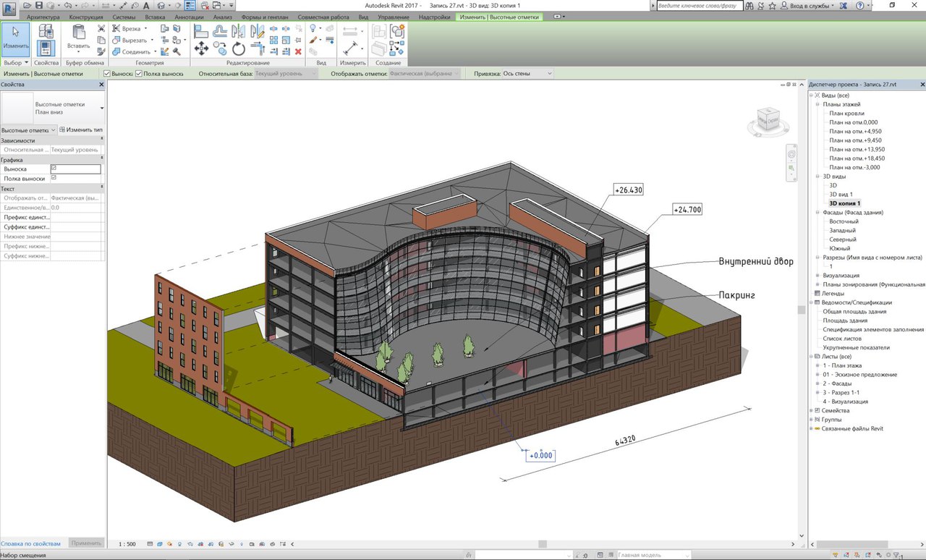
Task: Open the Архитектура ribbon tab
Action: click(x=43, y=17)
